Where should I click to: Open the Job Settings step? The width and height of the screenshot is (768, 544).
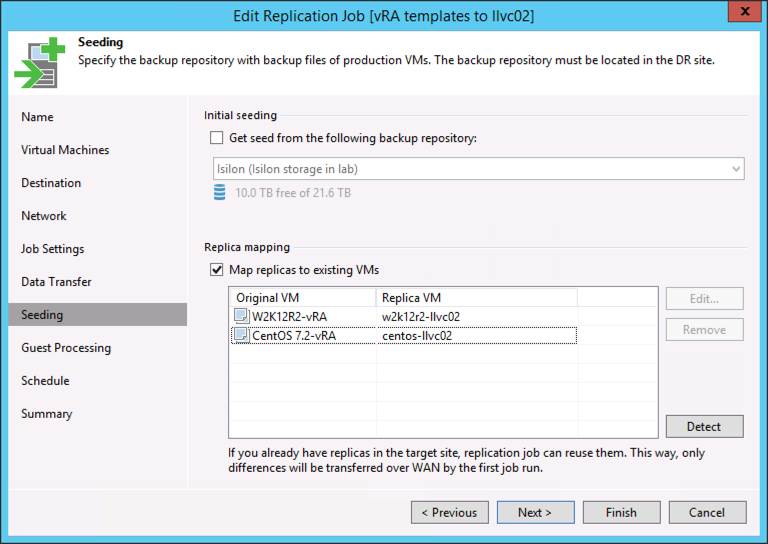coord(53,249)
